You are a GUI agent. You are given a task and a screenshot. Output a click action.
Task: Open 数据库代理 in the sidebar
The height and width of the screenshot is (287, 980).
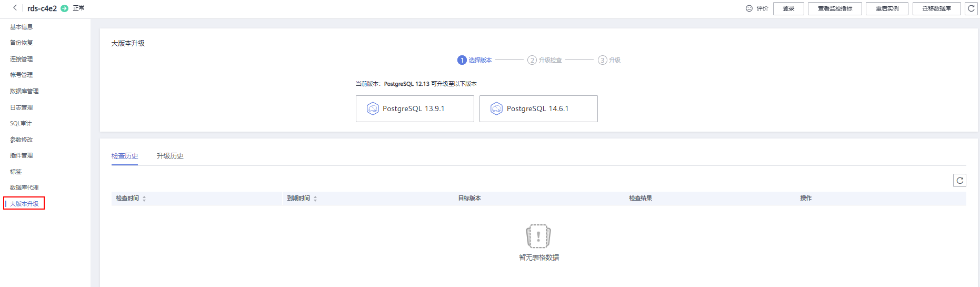click(24, 187)
